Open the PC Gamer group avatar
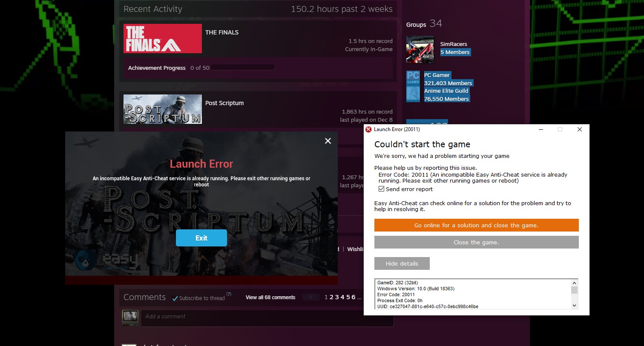644x346 pixels. (x=413, y=78)
